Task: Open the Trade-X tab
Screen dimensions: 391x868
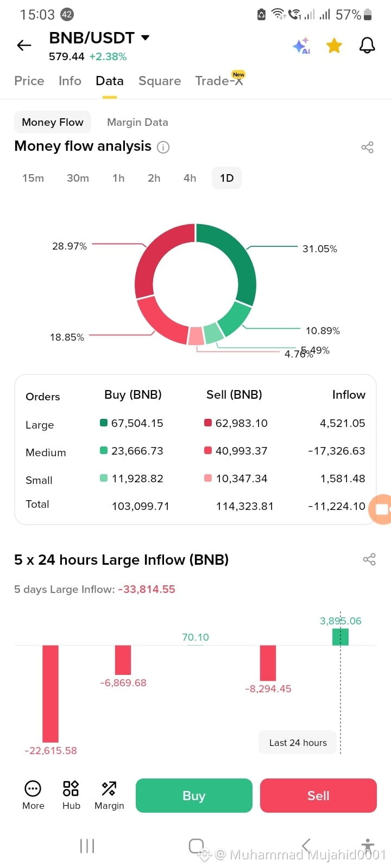Action: click(219, 81)
